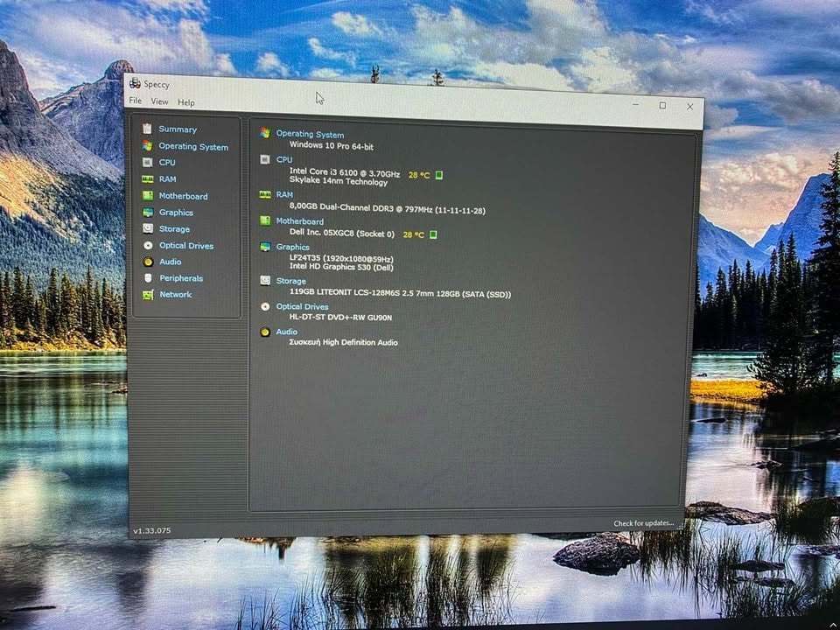Click the RAM heading link in summary

[284, 194]
